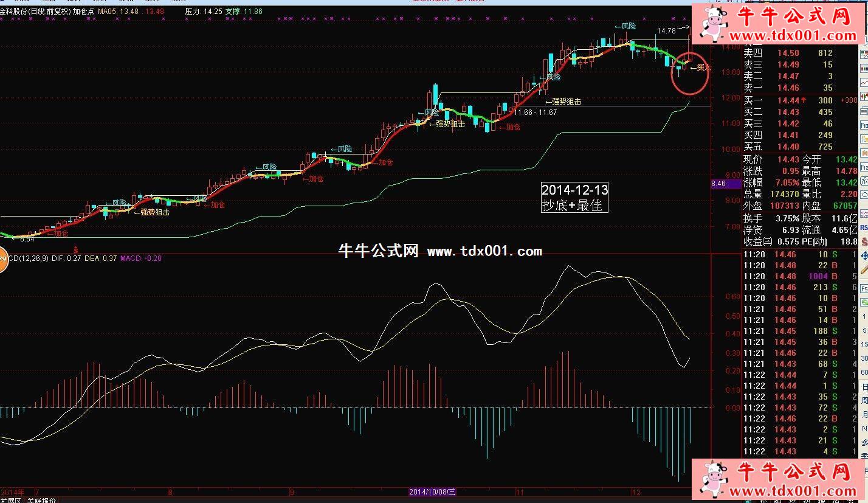This screenshot has width=868, height=503.
Task: Select the 周 weekly period button
Action: pyautogui.click(x=864, y=400)
